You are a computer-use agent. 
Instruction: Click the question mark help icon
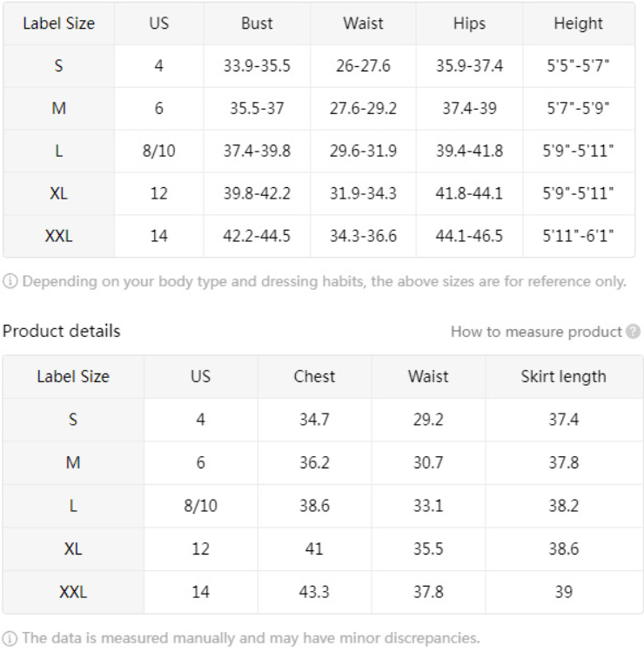pyautogui.click(x=633, y=332)
